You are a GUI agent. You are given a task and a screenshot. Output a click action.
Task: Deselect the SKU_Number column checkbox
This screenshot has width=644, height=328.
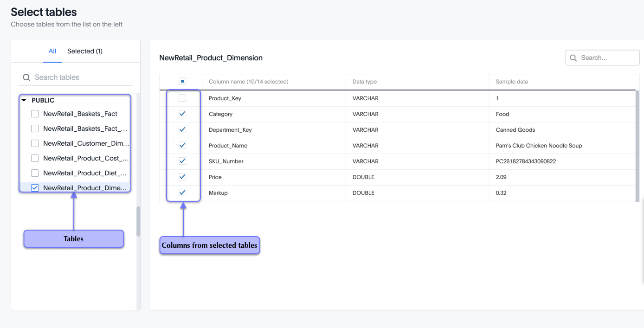click(x=182, y=161)
